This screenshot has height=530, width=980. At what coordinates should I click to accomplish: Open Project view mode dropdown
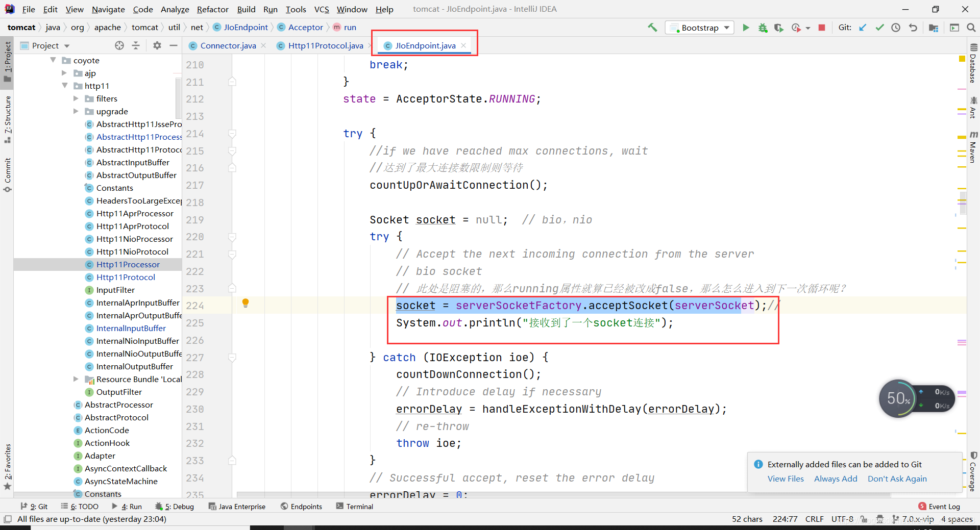pyautogui.click(x=67, y=46)
